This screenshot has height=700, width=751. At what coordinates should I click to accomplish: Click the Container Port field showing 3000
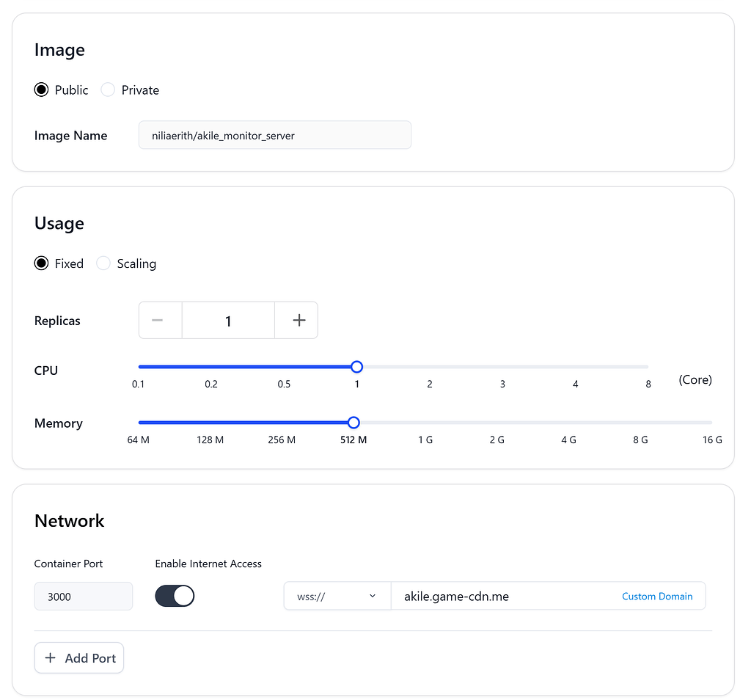point(84,596)
